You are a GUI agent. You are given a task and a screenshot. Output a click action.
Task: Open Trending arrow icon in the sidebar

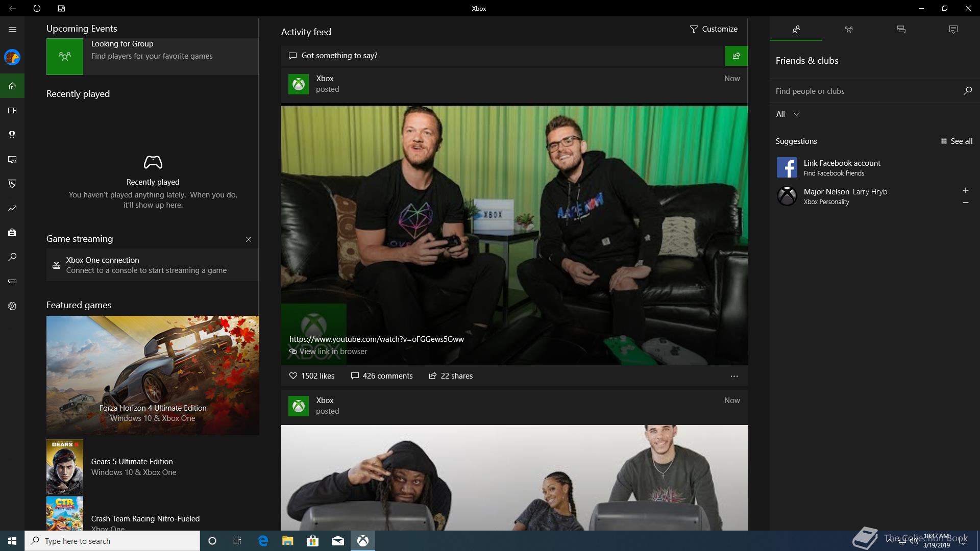[x=12, y=208]
